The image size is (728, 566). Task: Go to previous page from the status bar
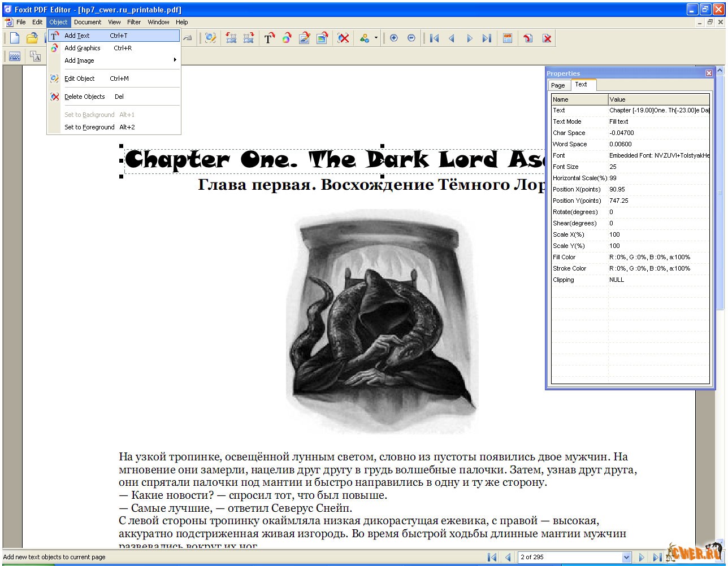(508, 557)
